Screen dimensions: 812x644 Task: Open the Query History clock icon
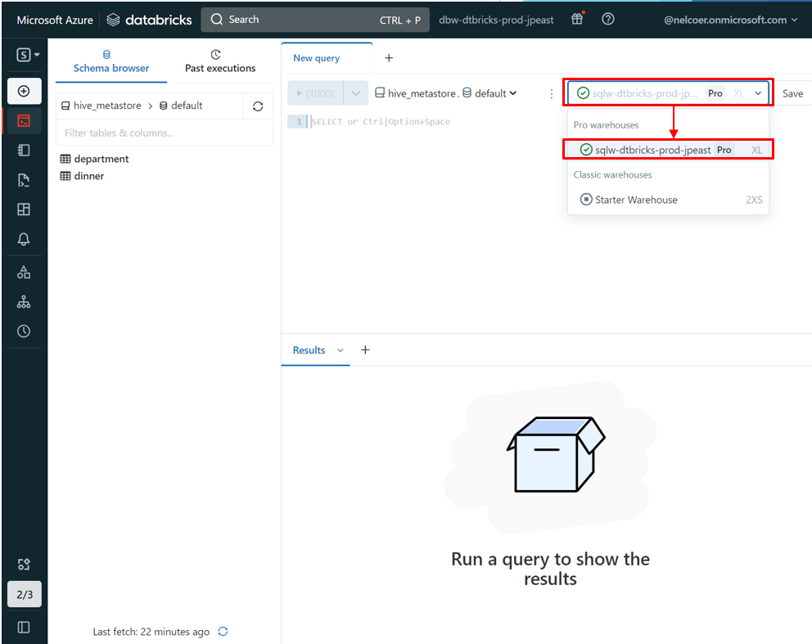point(24,331)
